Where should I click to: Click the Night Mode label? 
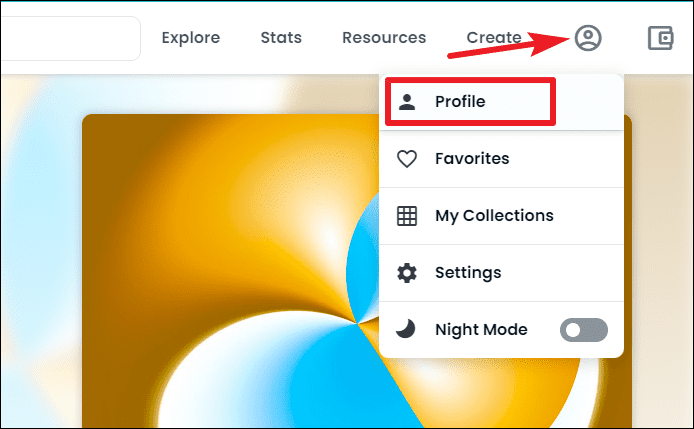[x=481, y=330]
